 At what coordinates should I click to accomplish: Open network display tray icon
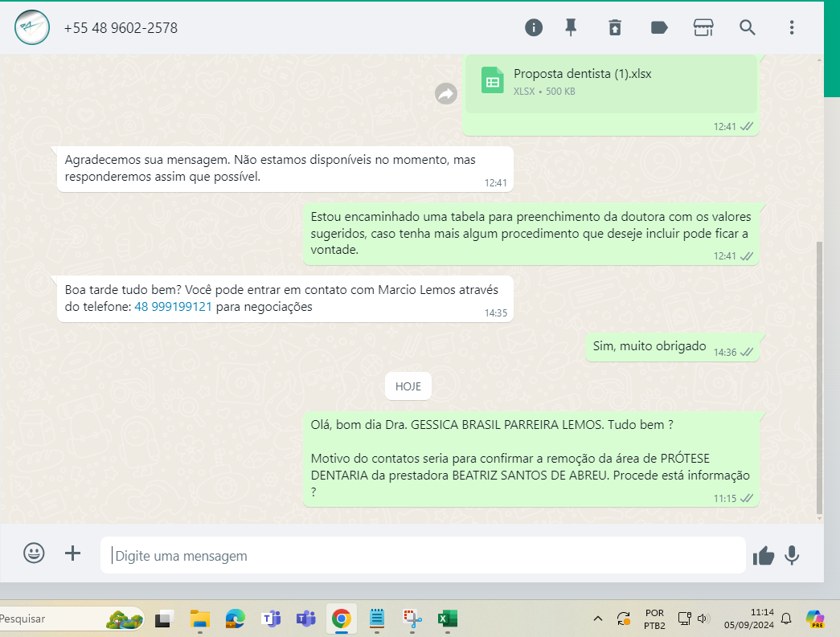click(x=684, y=619)
